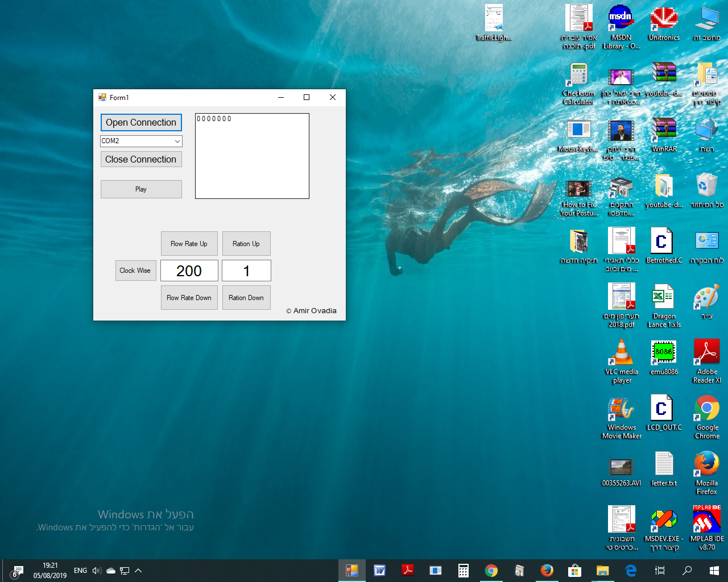Viewport: 728px width, 582px height.
Task: Select the Dragon Lance 1.xls file
Action: pyautogui.click(x=664, y=306)
